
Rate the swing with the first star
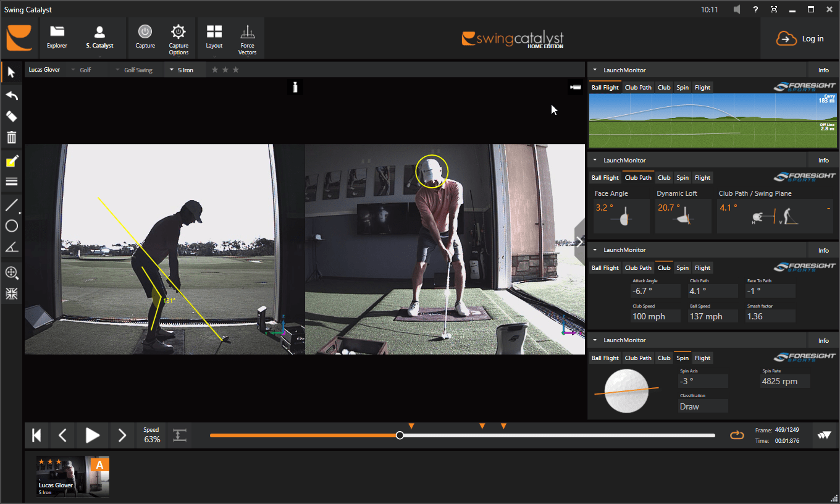[x=215, y=69]
